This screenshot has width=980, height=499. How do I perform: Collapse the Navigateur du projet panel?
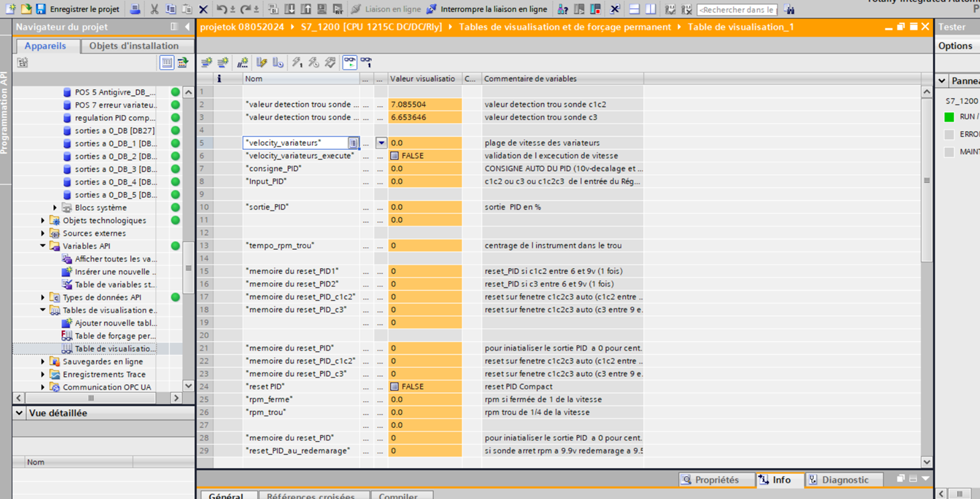coord(187,27)
